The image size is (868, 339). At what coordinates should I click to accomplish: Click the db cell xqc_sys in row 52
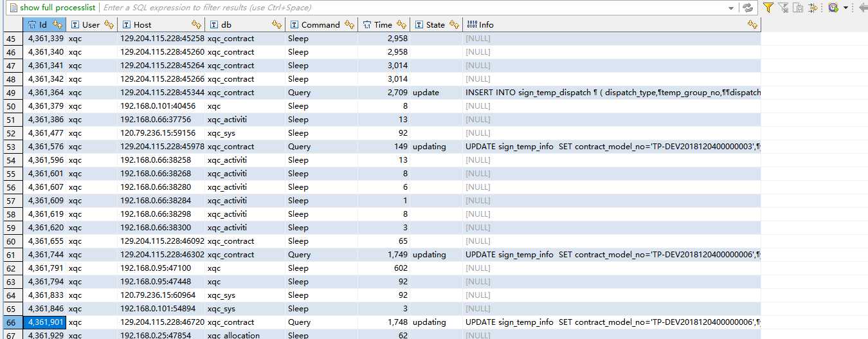coord(245,133)
